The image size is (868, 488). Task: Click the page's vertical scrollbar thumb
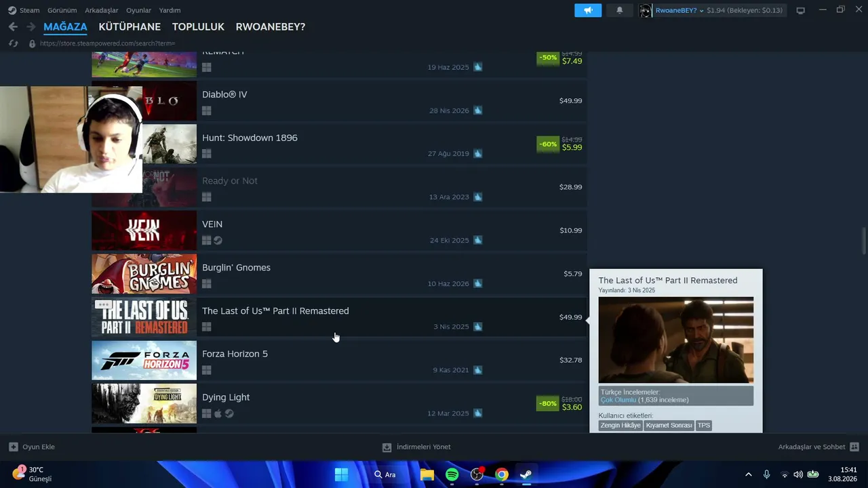863,241
